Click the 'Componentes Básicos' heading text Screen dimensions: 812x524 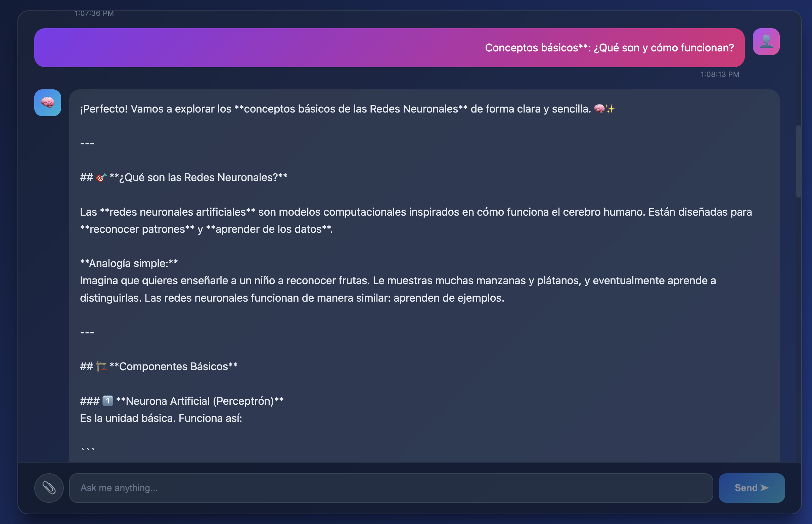pos(174,366)
